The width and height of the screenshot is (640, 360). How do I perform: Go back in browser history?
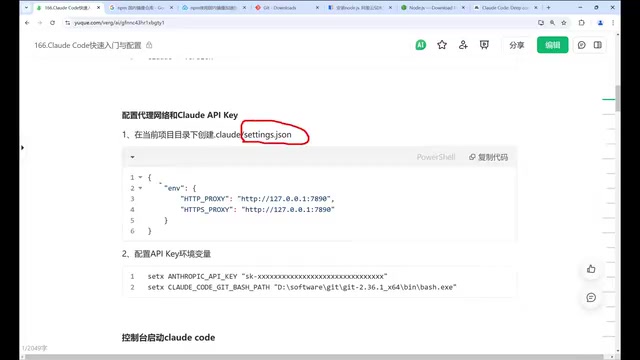tap(27, 23)
